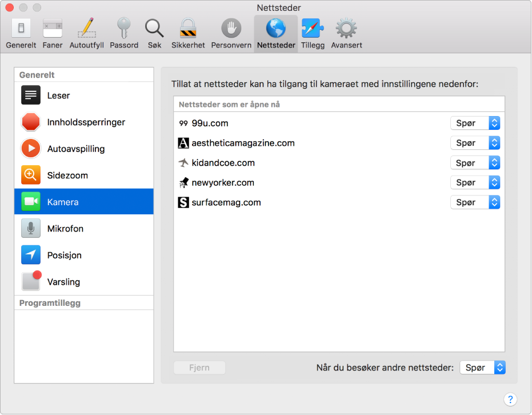Select the surfacemag.com site name
Screen dimensions: 532x415
pyautogui.click(x=226, y=202)
